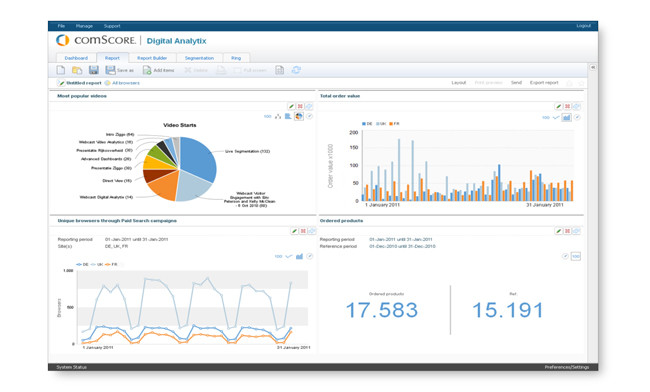Click the round check icon in Ordered products
650x392 pixels.
tap(565, 256)
